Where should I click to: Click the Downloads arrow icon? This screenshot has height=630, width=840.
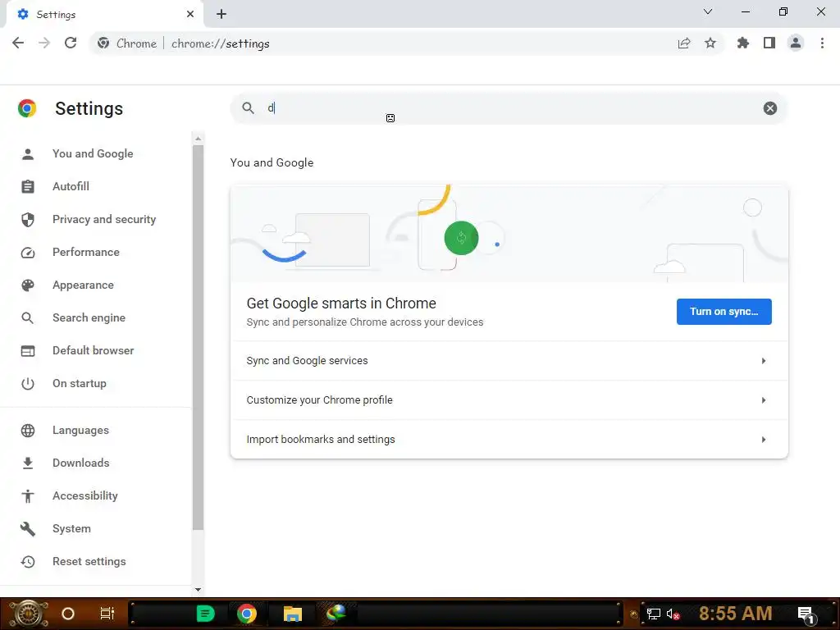(28, 463)
